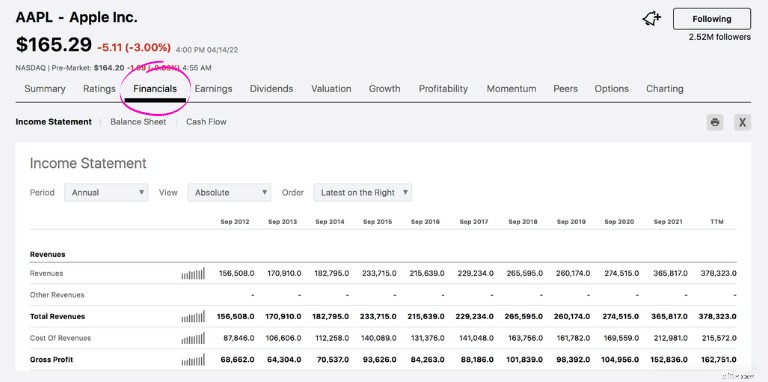This screenshot has height=382, width=768.
Task: Open the Gross Profit sparkline chart
Action: (193, 360)
